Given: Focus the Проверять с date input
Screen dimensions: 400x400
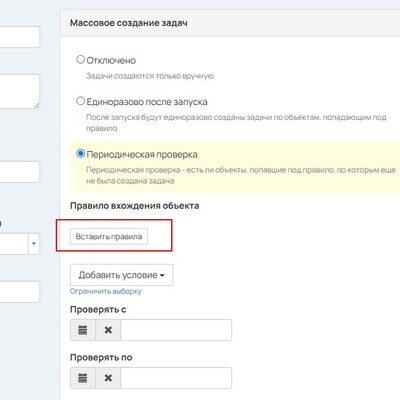Looking at the screenshot, I should [176, 330].
